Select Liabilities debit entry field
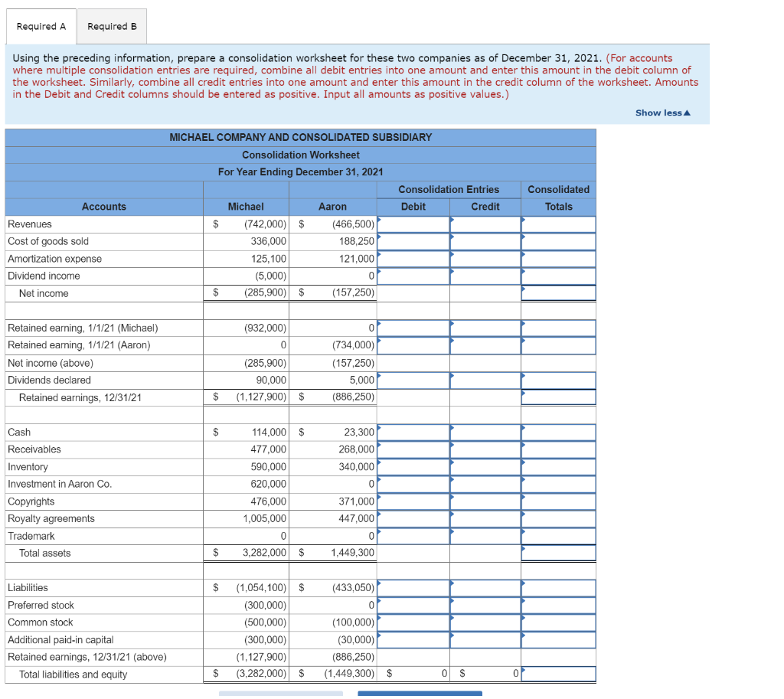784x699 pixels. point(413,589)
